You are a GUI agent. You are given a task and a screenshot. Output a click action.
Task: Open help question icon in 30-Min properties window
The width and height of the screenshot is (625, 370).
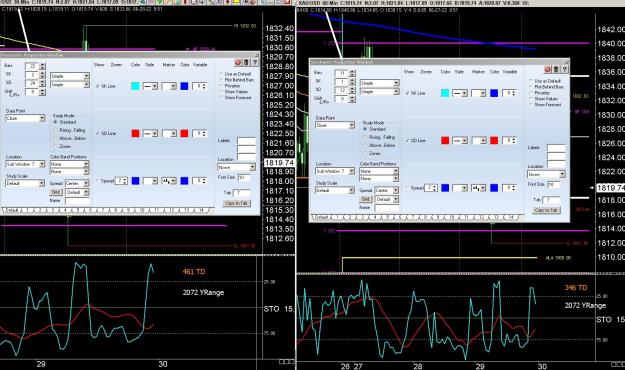255,62
